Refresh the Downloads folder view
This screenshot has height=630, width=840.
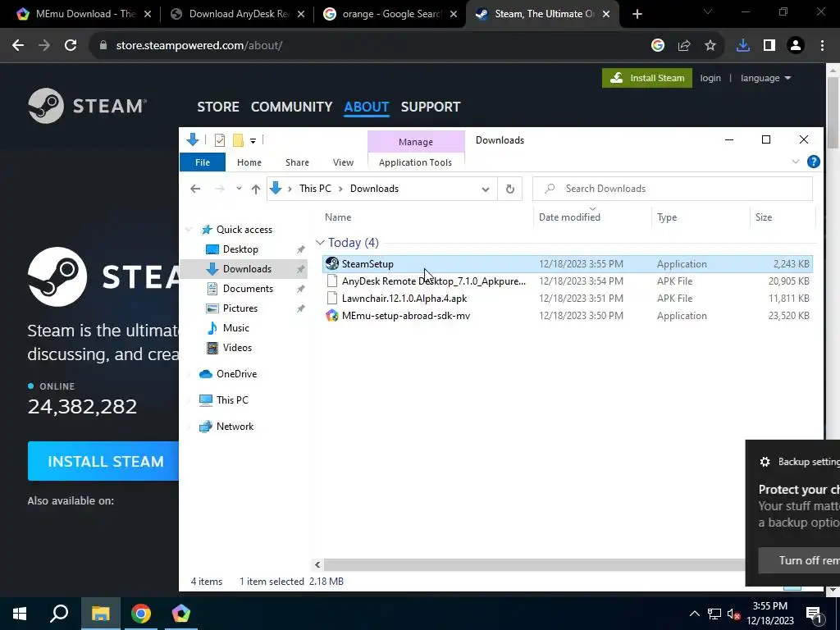[510, 189]
